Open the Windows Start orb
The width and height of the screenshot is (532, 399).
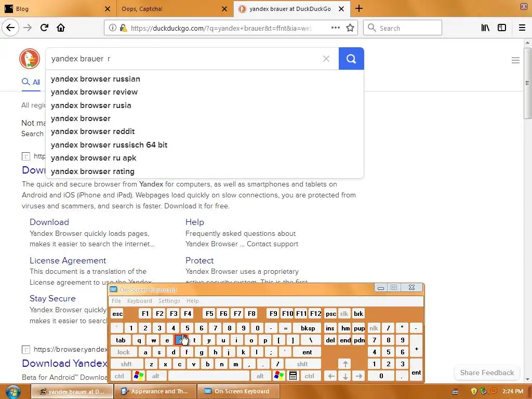click(x=13, y=392)
